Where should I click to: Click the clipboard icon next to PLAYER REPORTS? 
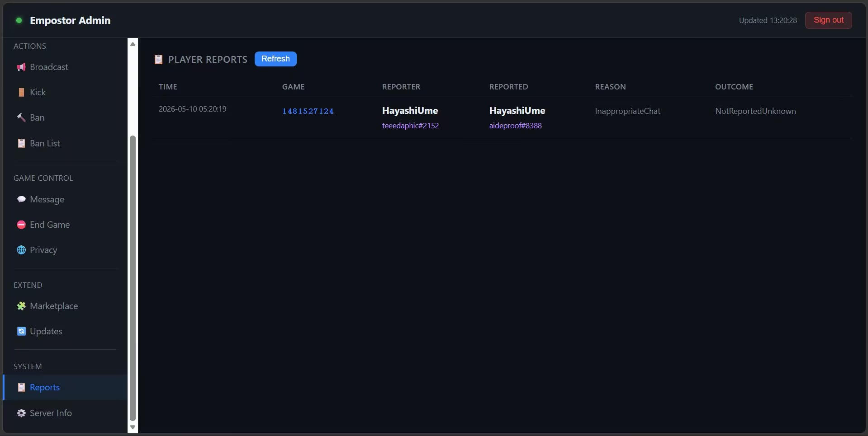(x=158, y=59)
